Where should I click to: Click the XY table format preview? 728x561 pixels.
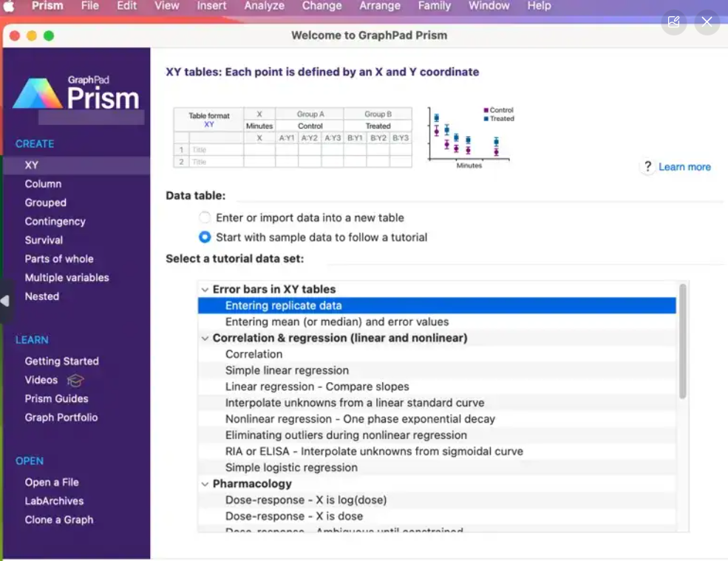293,137
